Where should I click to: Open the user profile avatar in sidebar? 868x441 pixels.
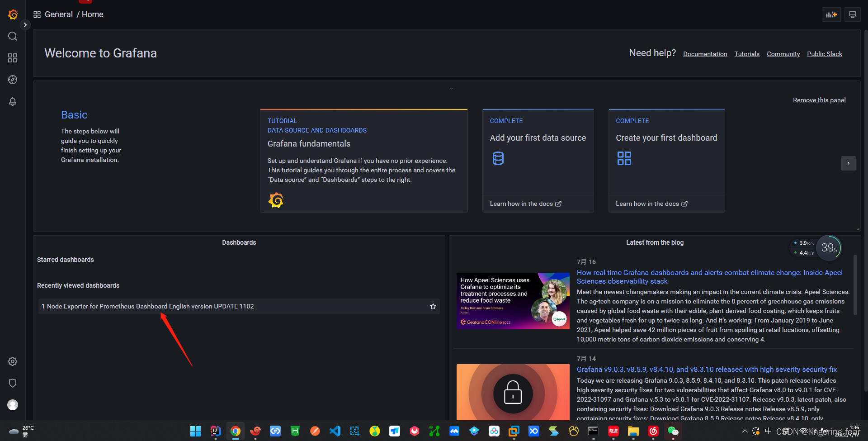coord(12,404)
